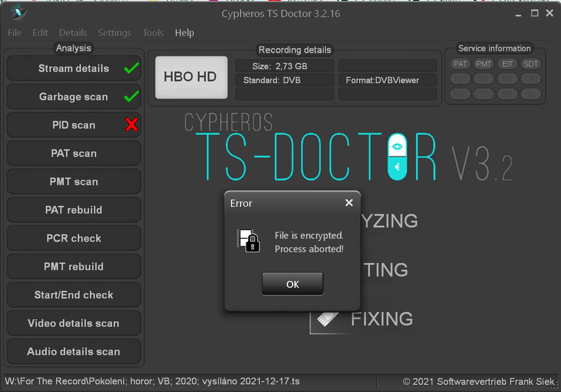Image resolution: width=561 pixels, height=392 pixels.
Task: Open the File menu
Action: [15, 33]
